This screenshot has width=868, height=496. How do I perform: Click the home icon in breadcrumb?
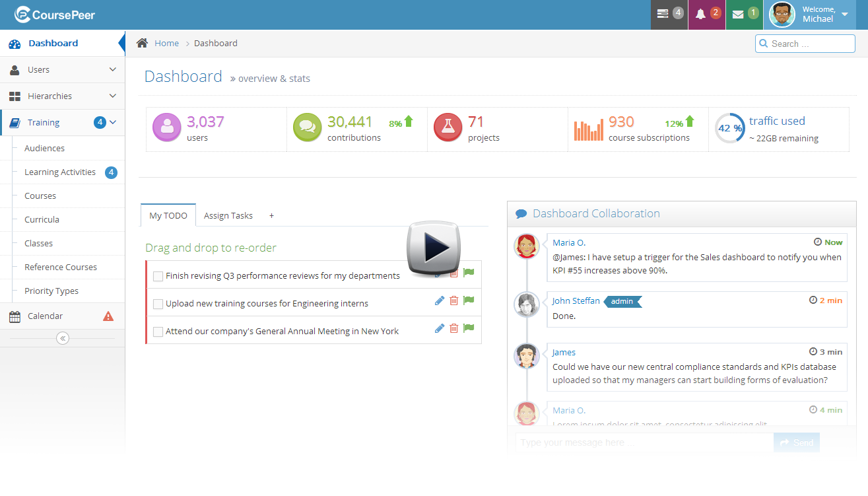[142, 43]
